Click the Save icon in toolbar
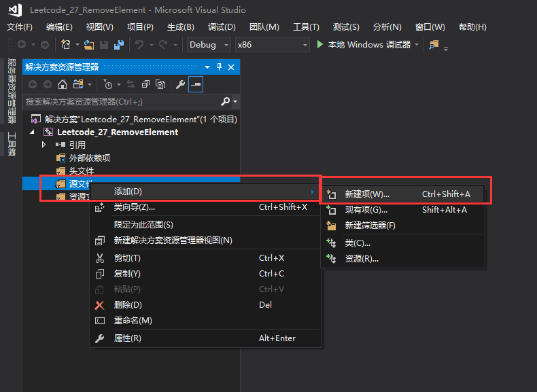 coord(104,45)
